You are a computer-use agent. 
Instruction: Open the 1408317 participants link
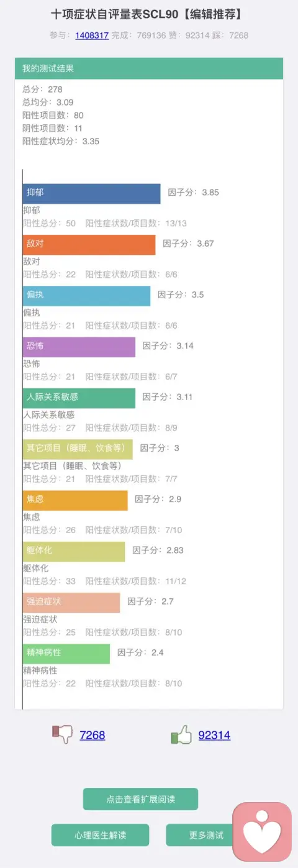coord(92,35)
